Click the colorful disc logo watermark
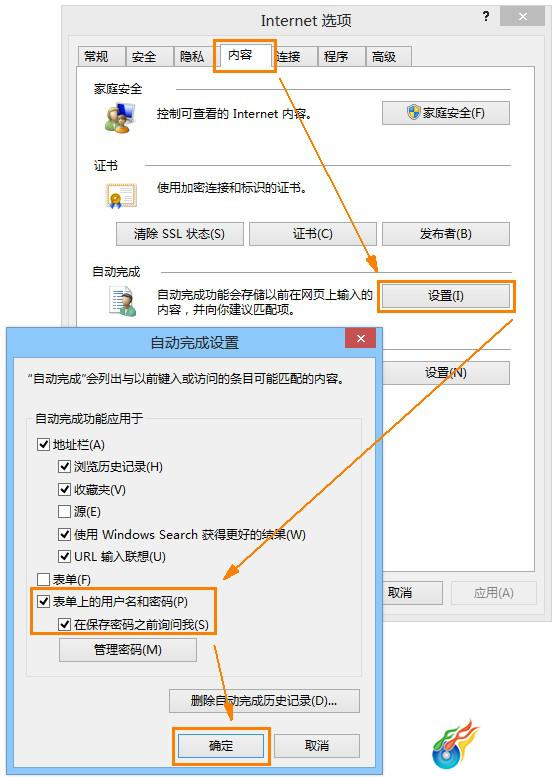 tap(455, 745)
